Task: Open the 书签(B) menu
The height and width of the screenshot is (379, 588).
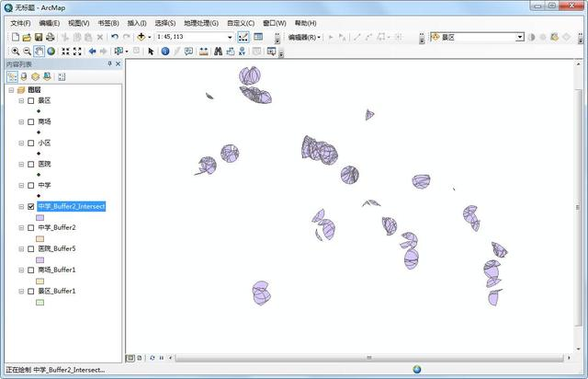Action: coord(108,23)
